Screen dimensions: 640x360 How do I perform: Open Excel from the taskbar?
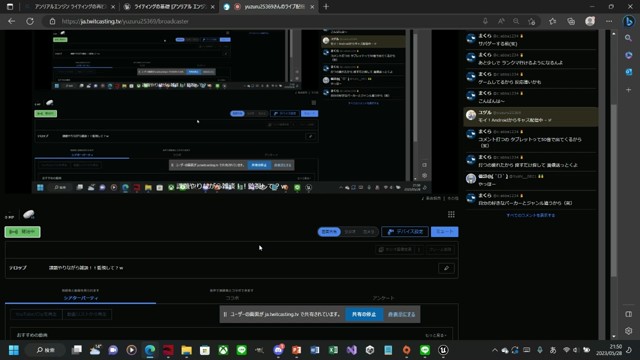coord(333,350)
